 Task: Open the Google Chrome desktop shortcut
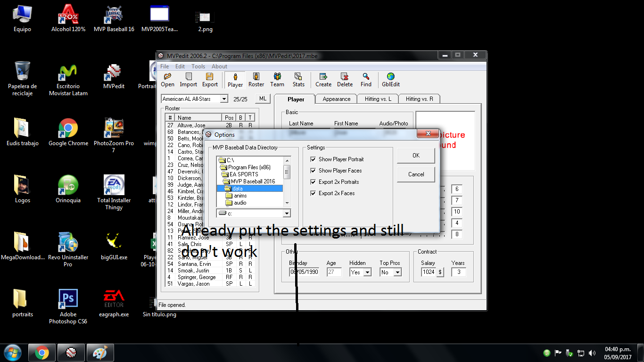click(68, 132)
